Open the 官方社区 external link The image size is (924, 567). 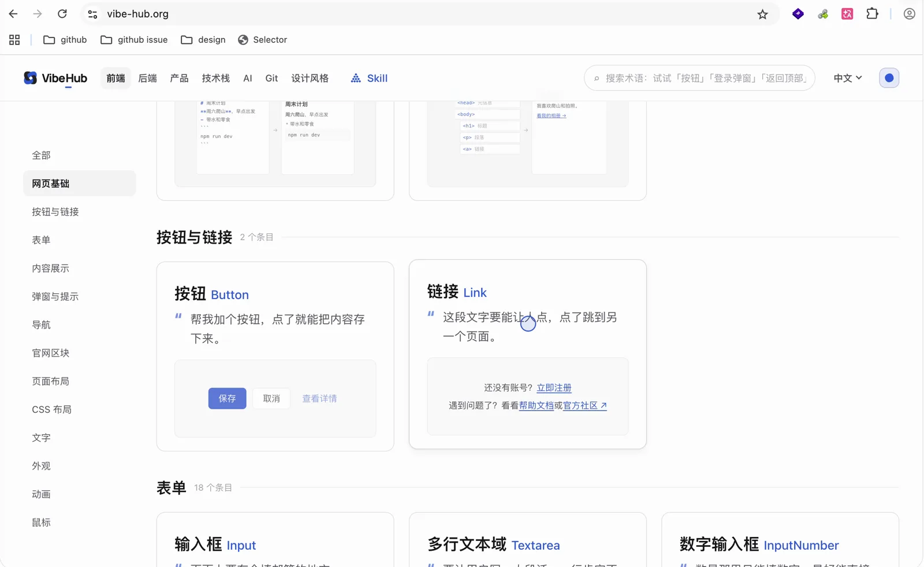tap(585, 406)
